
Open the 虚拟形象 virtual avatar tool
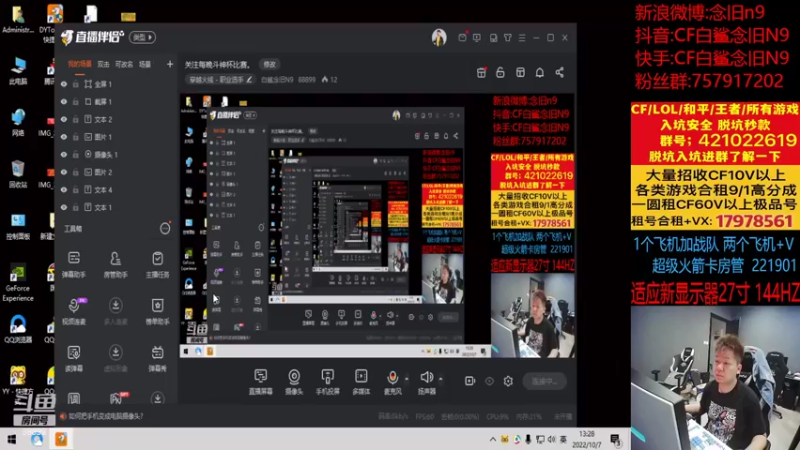[x=116, y=358]
